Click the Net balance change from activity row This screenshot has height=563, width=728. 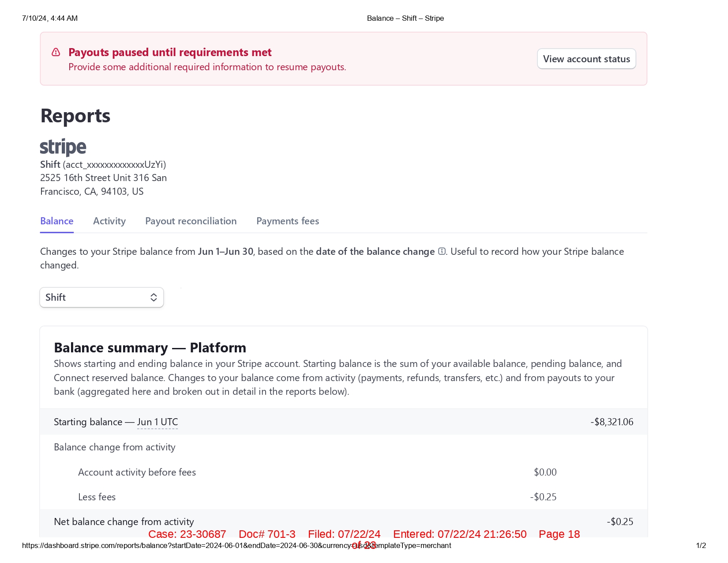click(x=124, y=522)
